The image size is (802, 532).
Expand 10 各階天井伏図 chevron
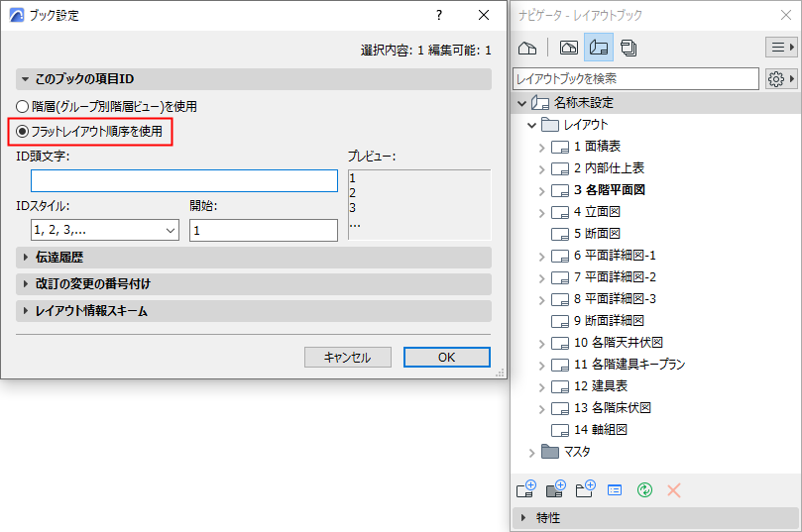[541, 344]
